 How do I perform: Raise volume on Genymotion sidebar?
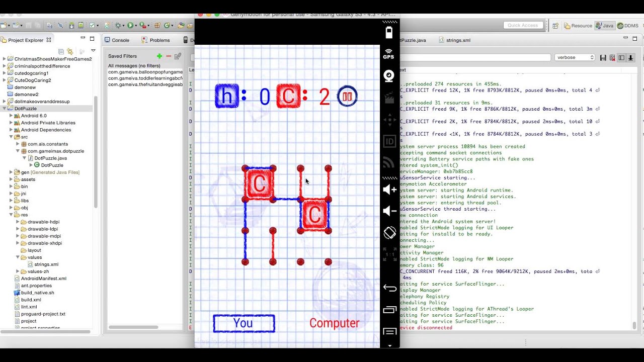(389, 190)
